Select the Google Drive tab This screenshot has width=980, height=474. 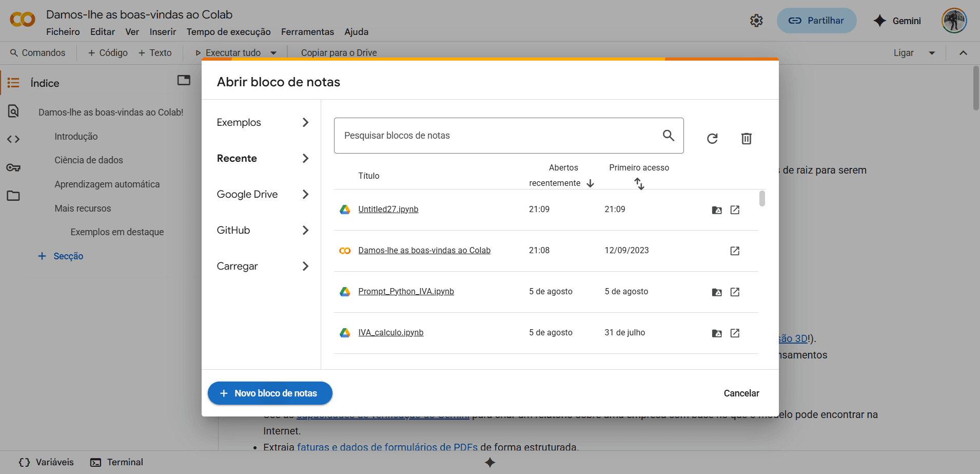pyautogui.click(x=263, y=194)
